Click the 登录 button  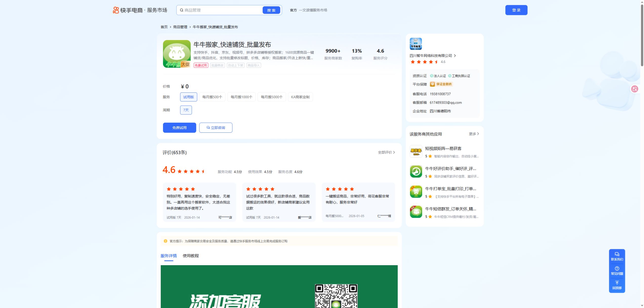516,10
